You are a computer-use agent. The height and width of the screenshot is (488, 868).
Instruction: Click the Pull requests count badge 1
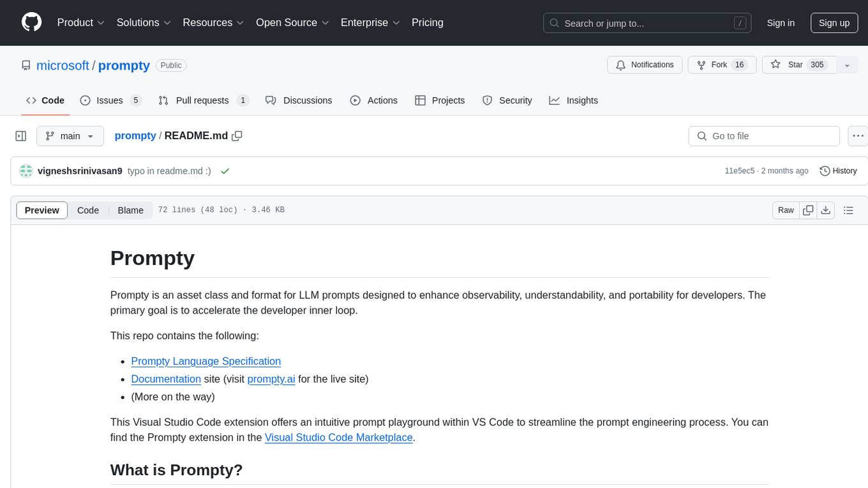[x=243, y=100]
